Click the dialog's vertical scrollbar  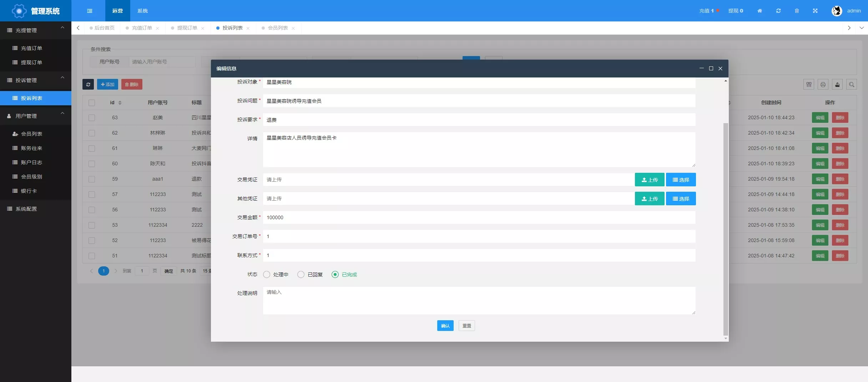(x=725, y=228)
